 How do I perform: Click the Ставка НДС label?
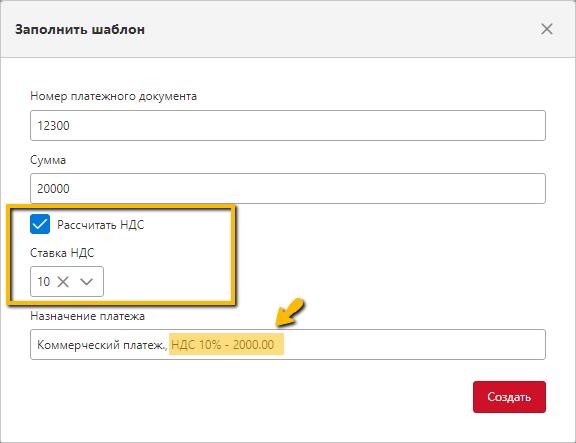pyautogui.click(x=62, y=253)
